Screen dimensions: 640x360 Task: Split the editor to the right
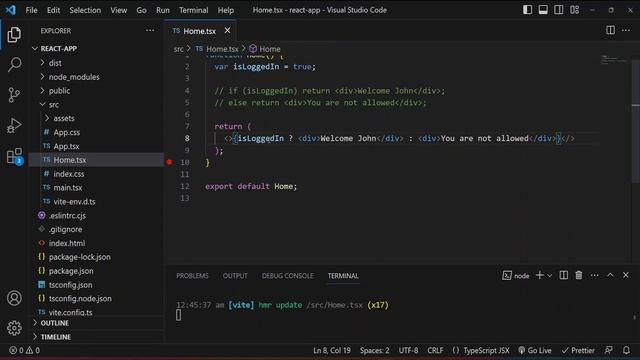(x=610, y=30)
